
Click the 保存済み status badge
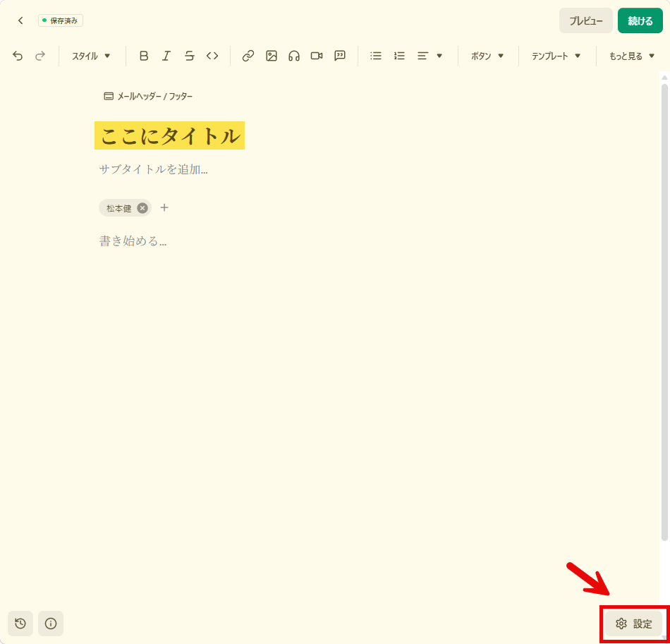pyautogui.click(x=61, y=20)
